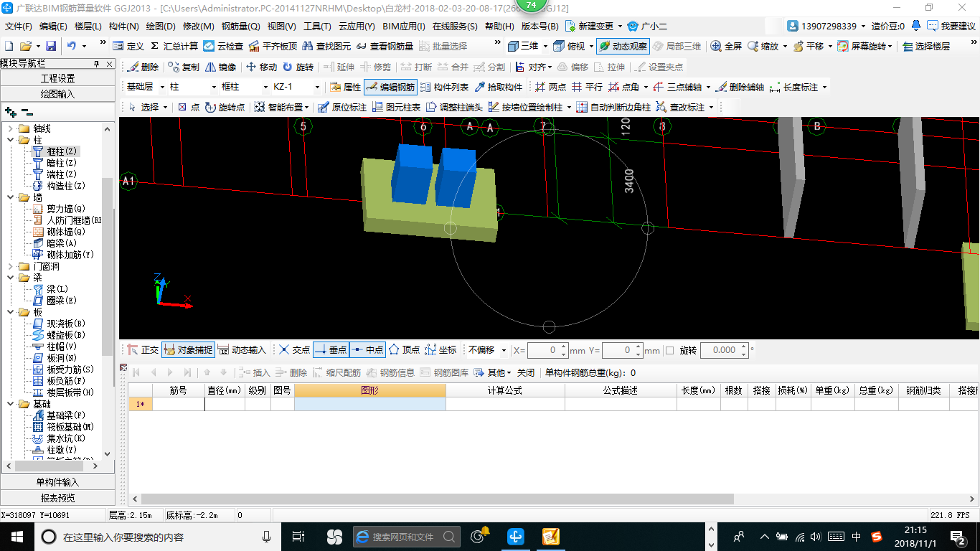This screenshot has width=980, height=551.
Task: Open 文件(F) menu
Action: pyautogui.click(x=19, y=27)
